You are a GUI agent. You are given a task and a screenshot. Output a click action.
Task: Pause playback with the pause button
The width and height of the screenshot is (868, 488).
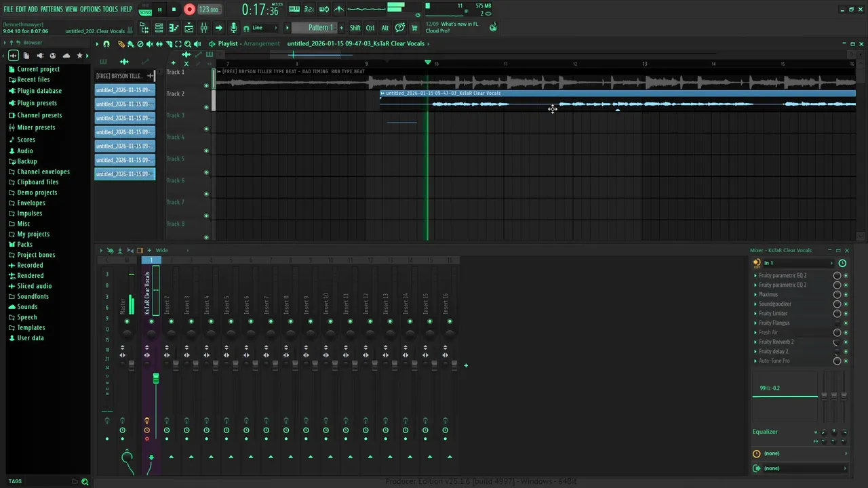159,9
